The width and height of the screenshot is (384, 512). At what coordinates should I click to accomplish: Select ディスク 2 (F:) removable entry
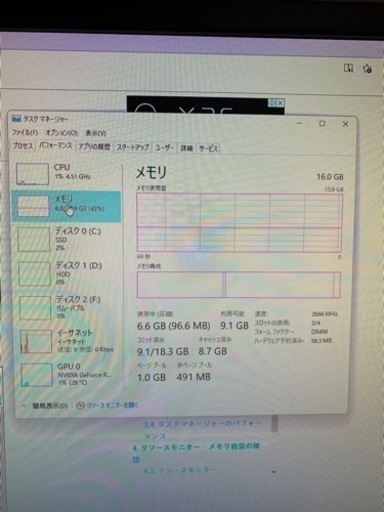(x=66, y=307)
